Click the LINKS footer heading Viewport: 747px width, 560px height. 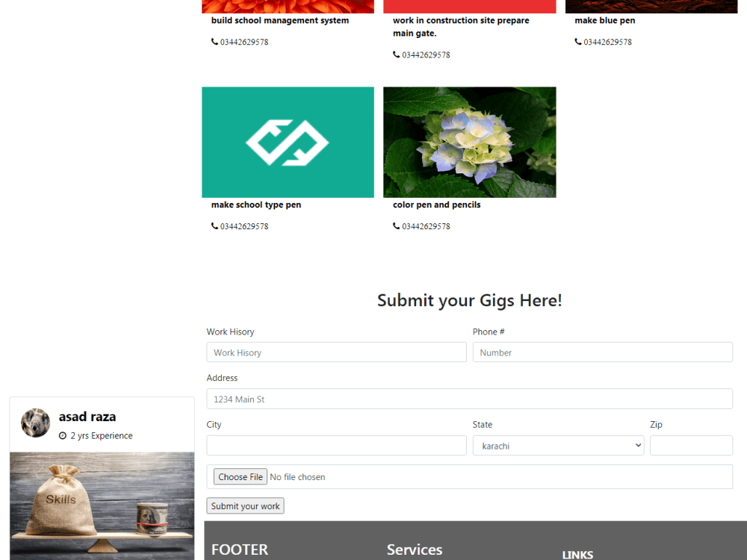pos(577,555)
